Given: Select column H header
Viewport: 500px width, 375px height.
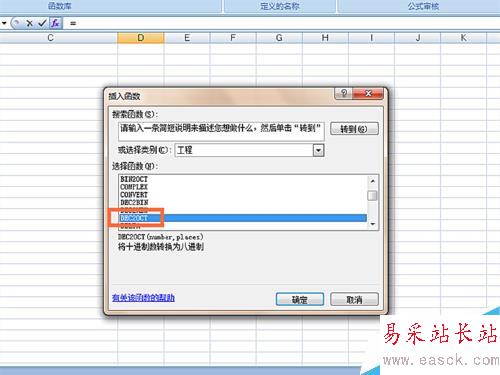Looking at the screenshot, I should pyautogui.click(x=325, y=38).
